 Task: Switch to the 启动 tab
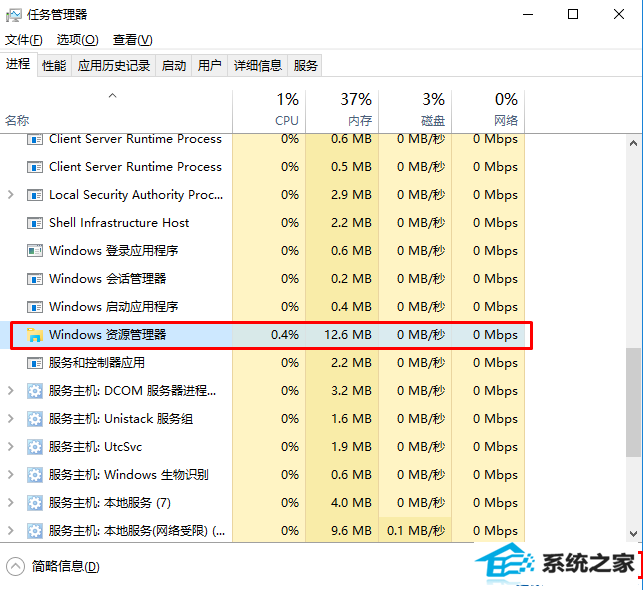pyautogui.click(x=173, y=66)
